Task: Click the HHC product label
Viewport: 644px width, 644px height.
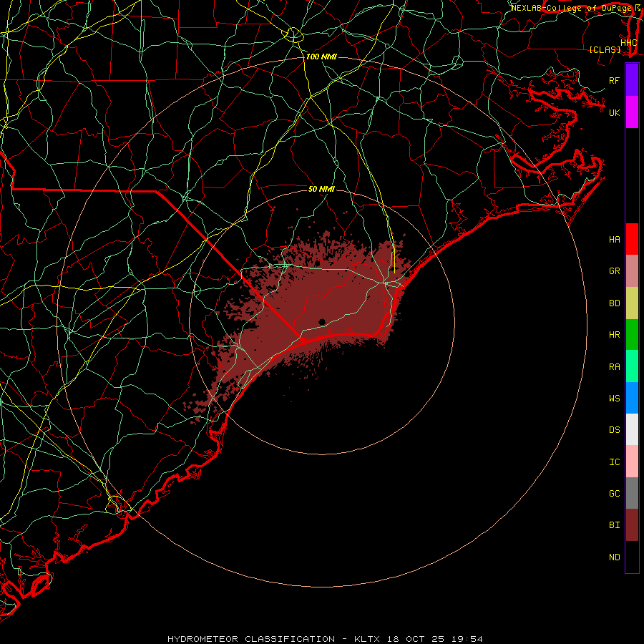Action: point(628,43)
